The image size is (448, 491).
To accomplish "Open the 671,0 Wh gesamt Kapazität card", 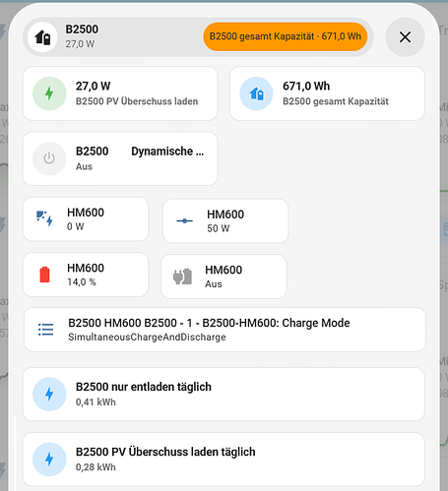I will pos(327,93).
